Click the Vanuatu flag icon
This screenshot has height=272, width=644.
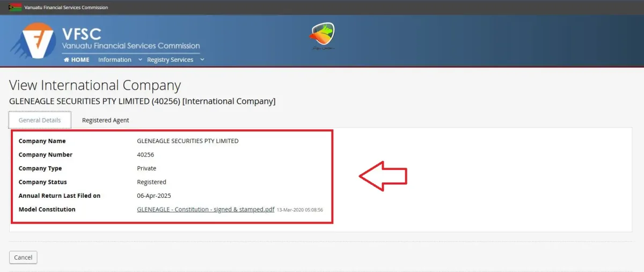coord(16,7)
